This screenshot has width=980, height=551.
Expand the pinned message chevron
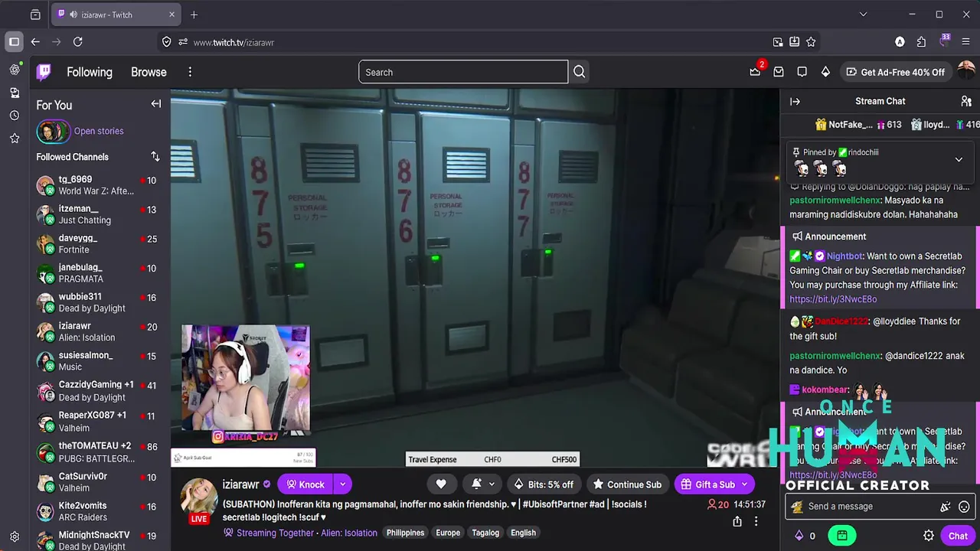[959, 159]
